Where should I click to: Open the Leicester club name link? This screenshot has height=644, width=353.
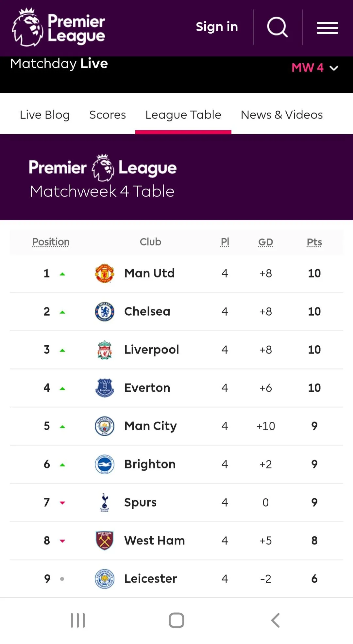151,579
